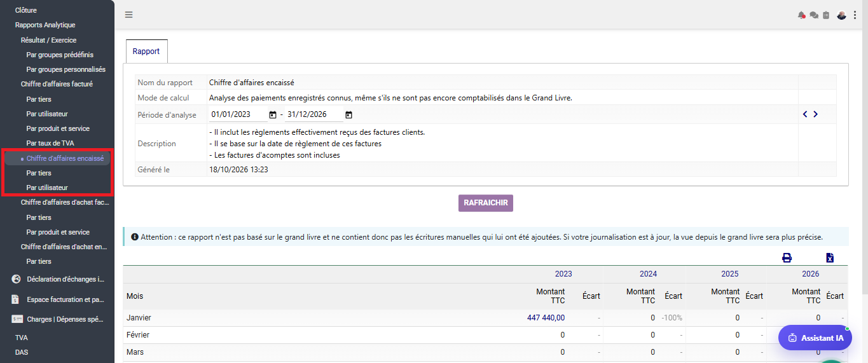Click the user profile avatar
Screen dimensions: 868x363
pos(842,15)
